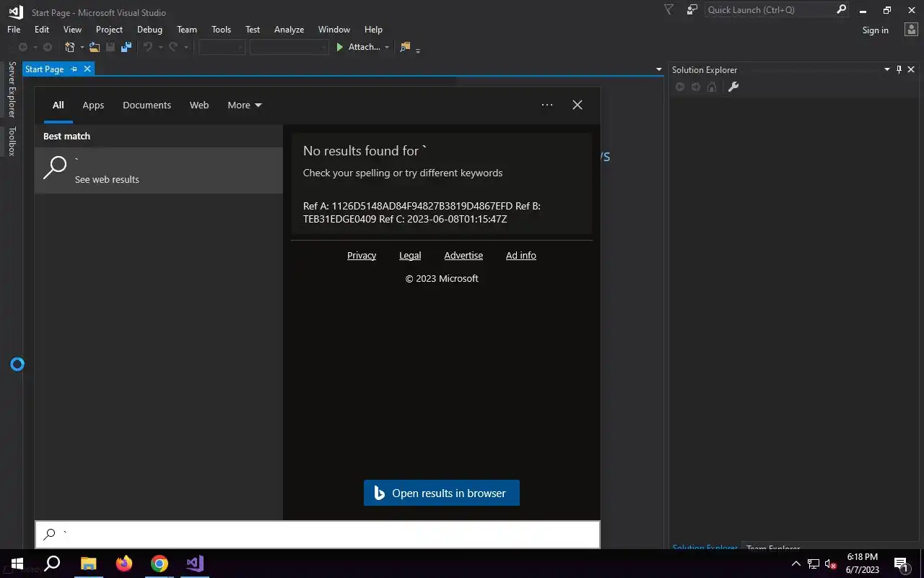Click the Save floppy disk toolbar icon

110,47
